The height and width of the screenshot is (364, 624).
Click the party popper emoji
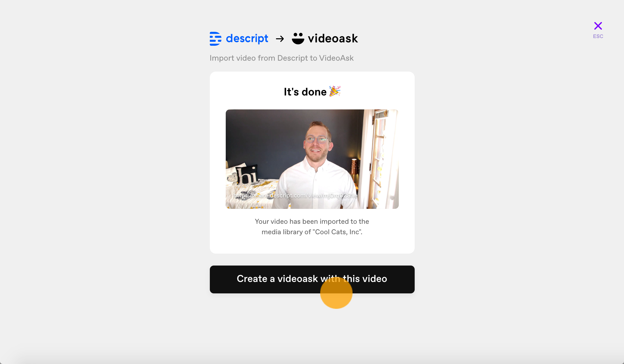point(335,91)
